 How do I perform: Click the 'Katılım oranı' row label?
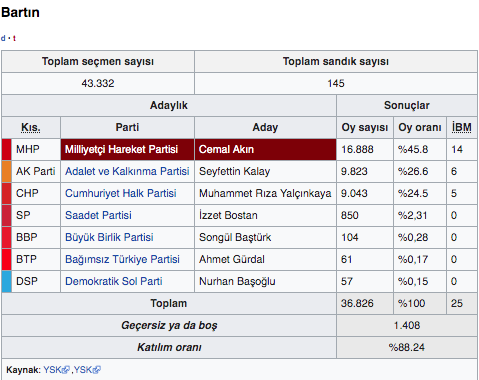point(169,347)
